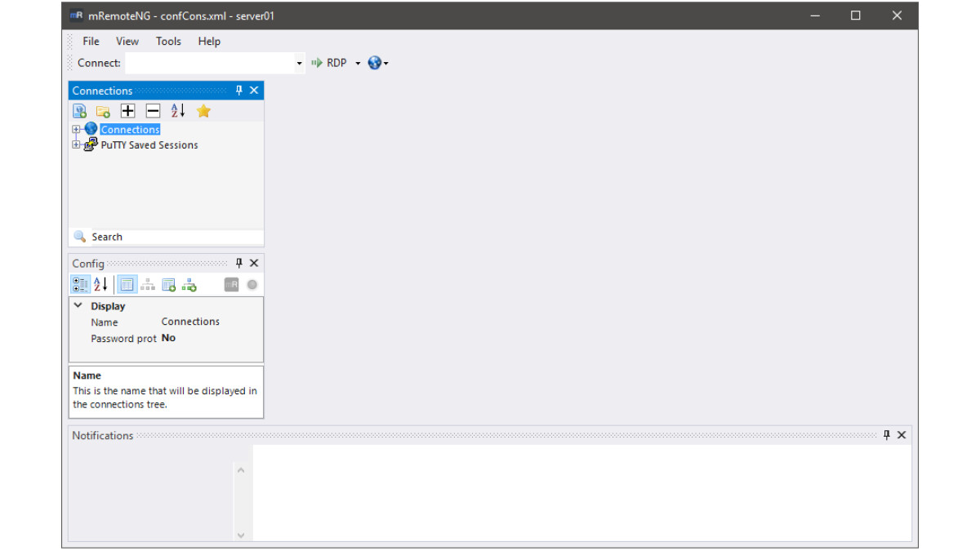Open the File menu

tap(91, 42)
